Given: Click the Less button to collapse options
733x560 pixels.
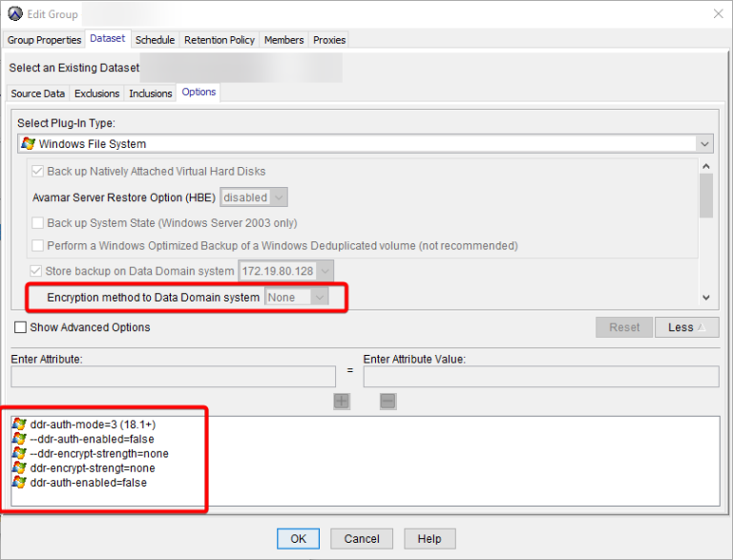Looking at the screenshot, I should tap(686, 327).
